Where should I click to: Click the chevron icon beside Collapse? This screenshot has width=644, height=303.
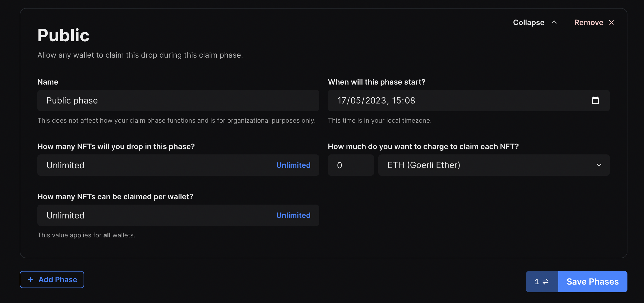point(554,22)
